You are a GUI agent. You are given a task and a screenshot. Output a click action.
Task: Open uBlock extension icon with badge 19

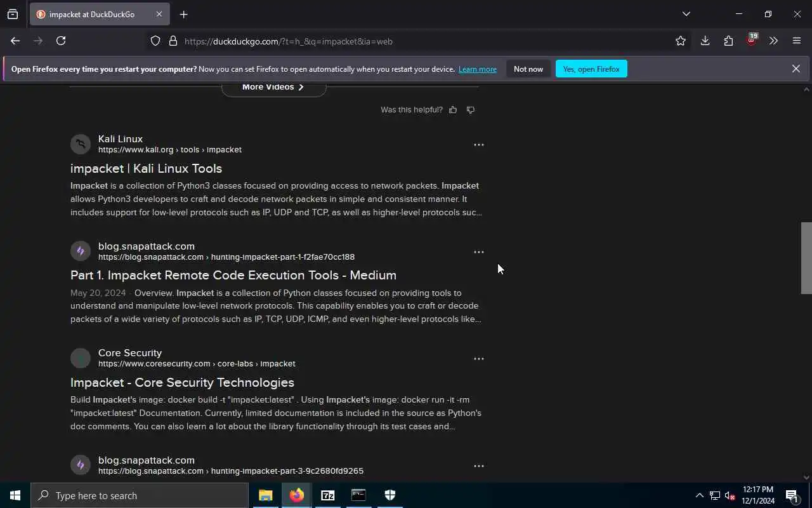(752, 40)
